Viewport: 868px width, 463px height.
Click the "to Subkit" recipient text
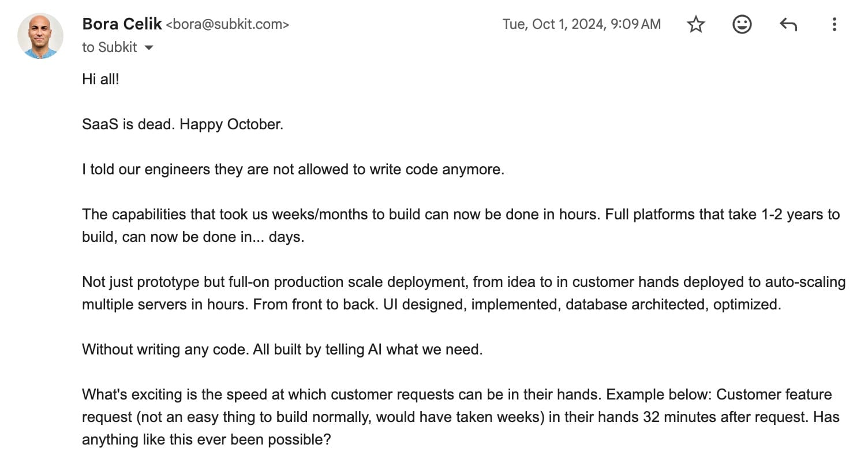click(x=110, y=47)
